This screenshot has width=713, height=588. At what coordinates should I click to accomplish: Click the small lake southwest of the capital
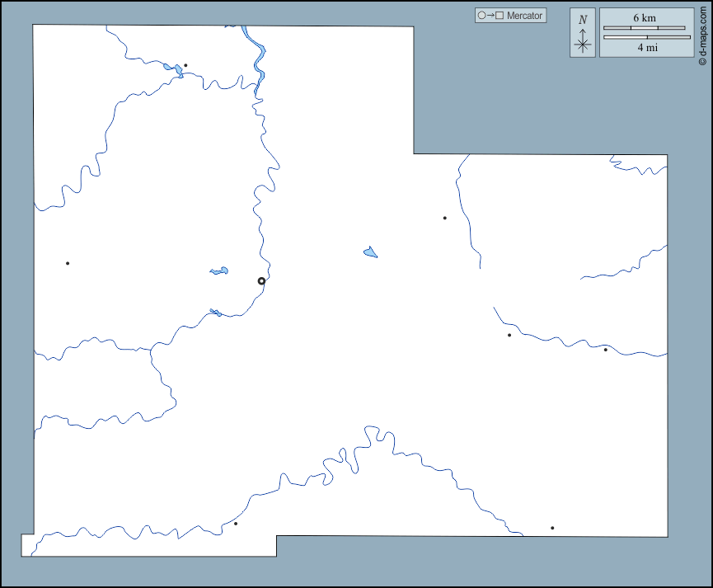[x=214, y=312]
